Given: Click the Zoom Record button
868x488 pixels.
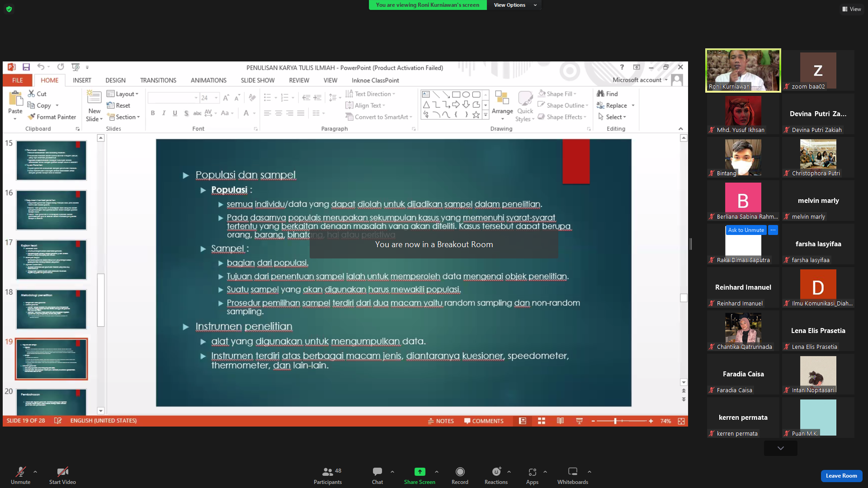Looking at the screenshot, I should (460, 475).
